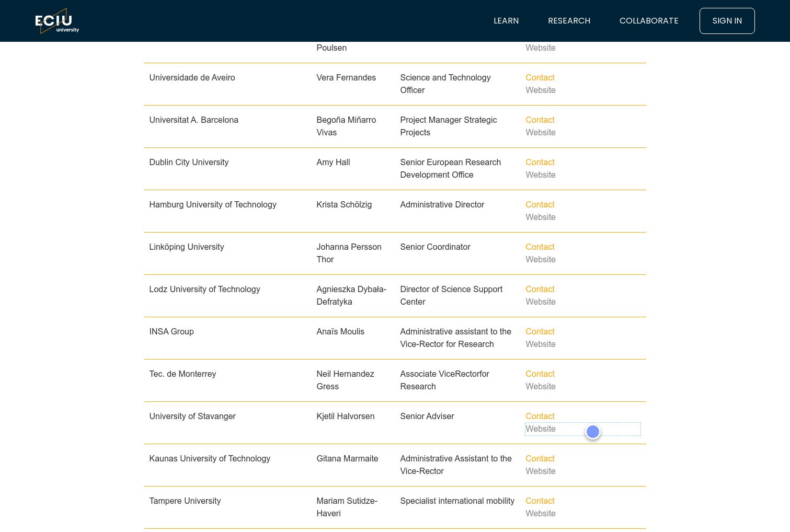
Task: Open Website link for University of Stavanger
Action: (541, 429)
